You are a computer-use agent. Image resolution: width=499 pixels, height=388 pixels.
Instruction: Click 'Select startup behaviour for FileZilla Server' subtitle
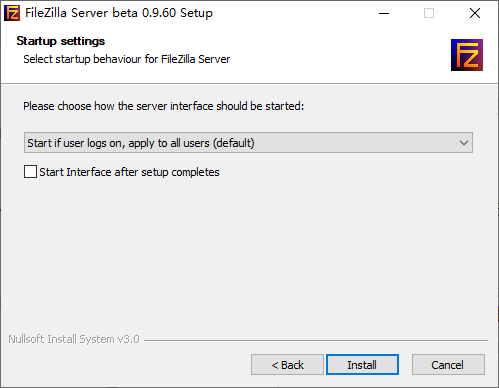pyautogui.click(x=127, y=59)
